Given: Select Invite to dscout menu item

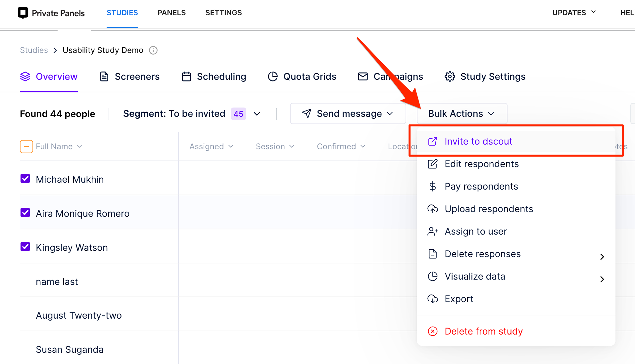Looking at the screenshot, I should point(516,141).
